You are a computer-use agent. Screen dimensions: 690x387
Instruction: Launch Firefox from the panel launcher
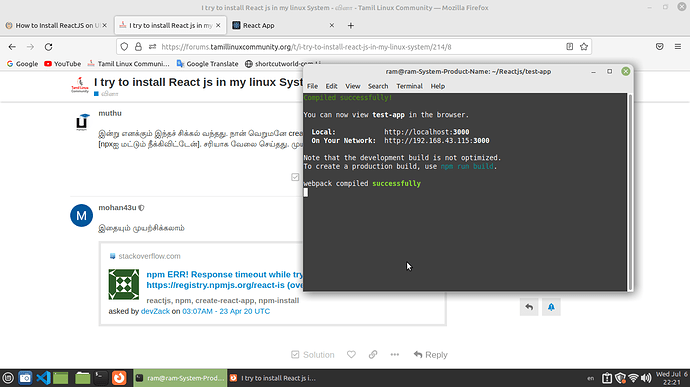[119, 378]
